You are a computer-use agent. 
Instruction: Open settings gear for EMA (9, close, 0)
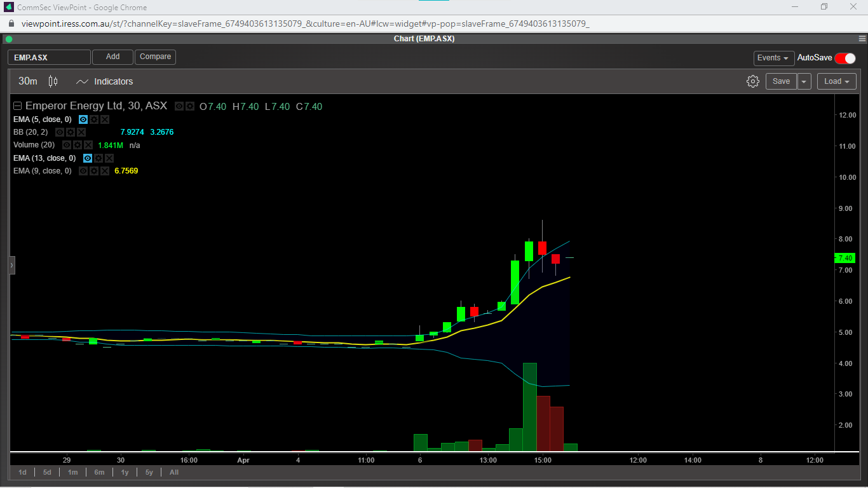point(94,171)
